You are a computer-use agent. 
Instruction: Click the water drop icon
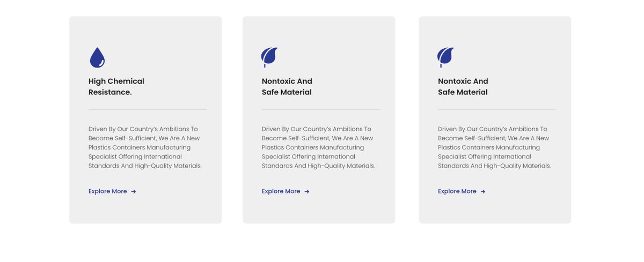tap(97, 58)
